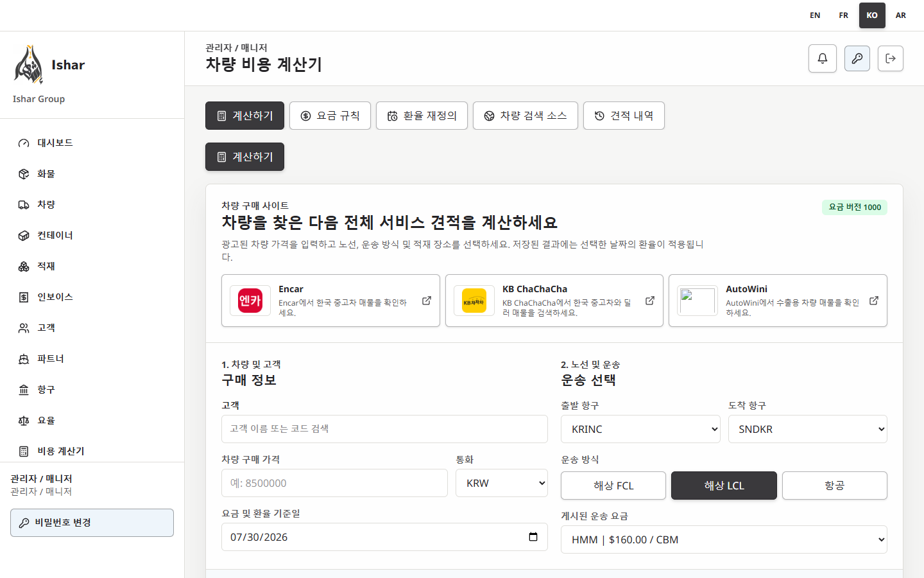The width and height of the screenshot is (924, 578).
Task: Click the 차량 truck icon
Action: click(x=24, y=205)
